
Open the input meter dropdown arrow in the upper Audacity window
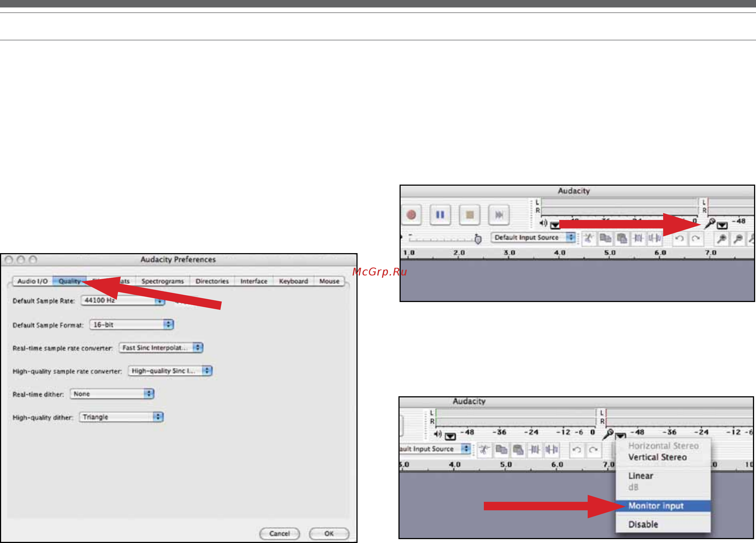click(722, 225)
